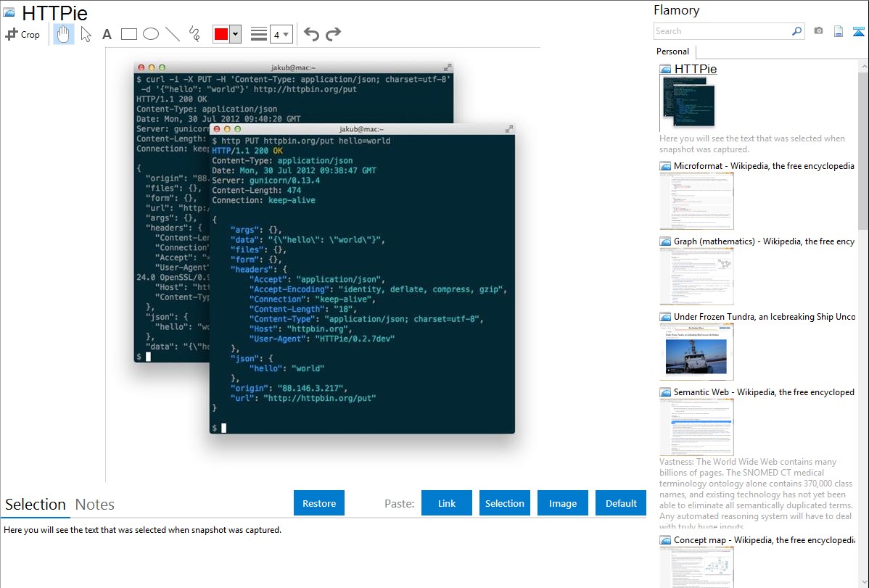Click the icon beside Under Frozen Tundra entry

tap(666, 317)
